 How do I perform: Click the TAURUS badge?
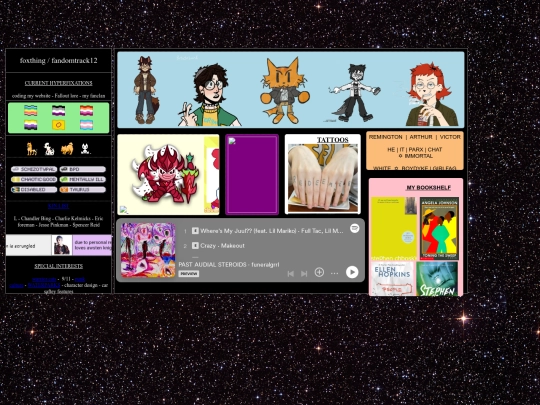tap(83, 190)
